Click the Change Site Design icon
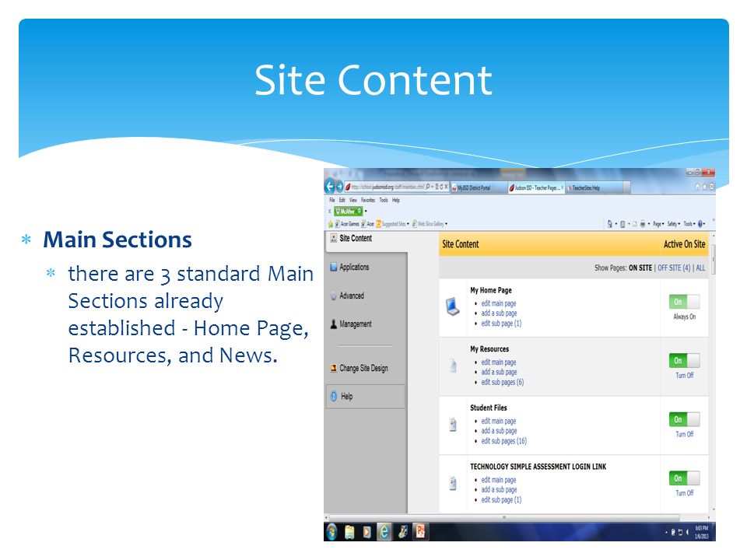This screenshot has height=560, width=747. point(334,368)
